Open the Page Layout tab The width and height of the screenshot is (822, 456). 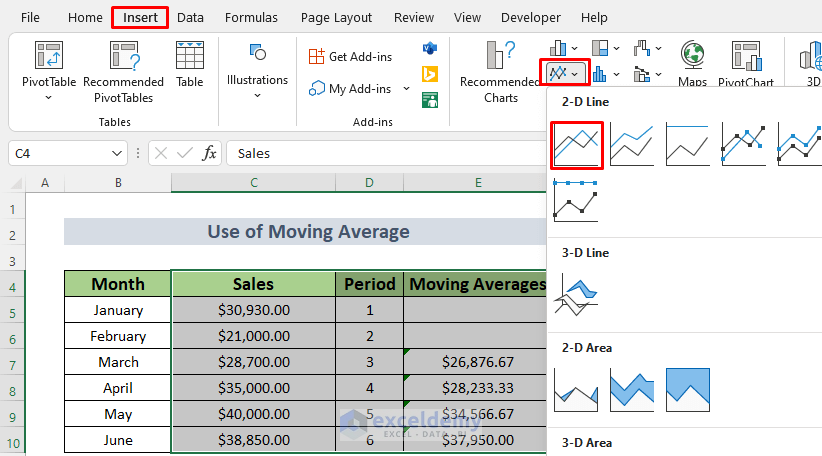pyautogui.click(x=336, y=17)
